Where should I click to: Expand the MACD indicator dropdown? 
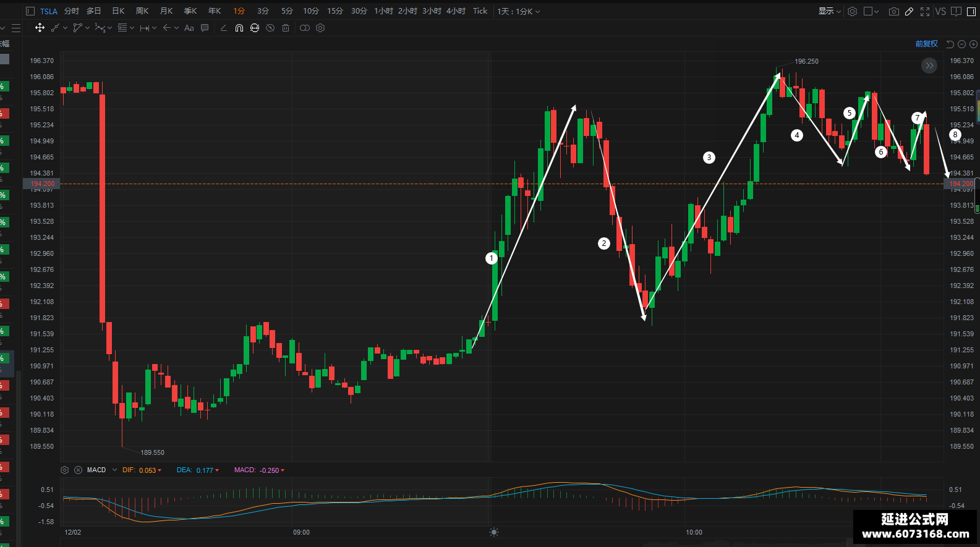(x=114, y=470)
